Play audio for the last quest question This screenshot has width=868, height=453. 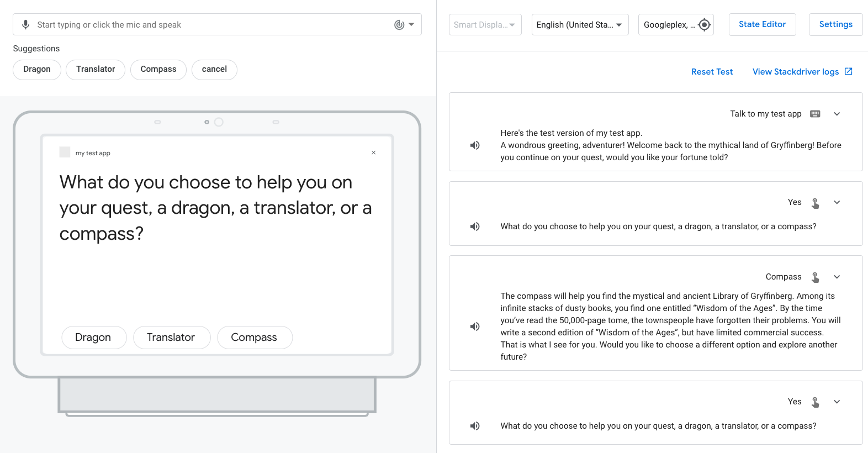click(475, 426)
